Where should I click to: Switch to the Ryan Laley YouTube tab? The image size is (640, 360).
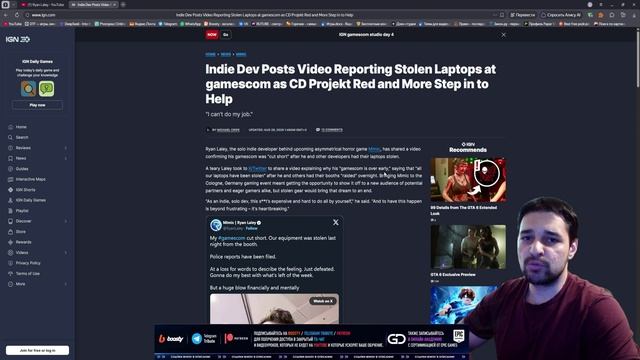coord(42,4)
